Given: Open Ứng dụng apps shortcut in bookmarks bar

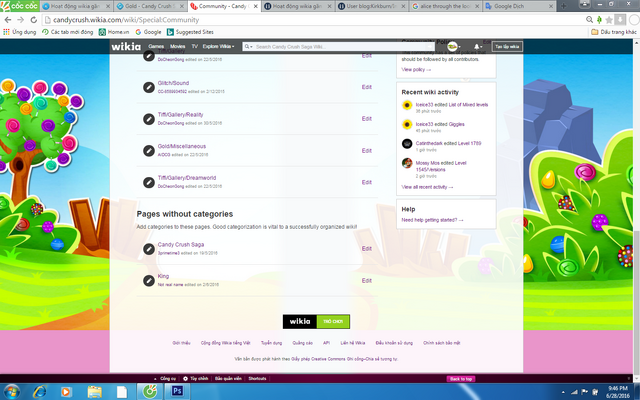Looking at the screenshot, I should click(19, 32).
